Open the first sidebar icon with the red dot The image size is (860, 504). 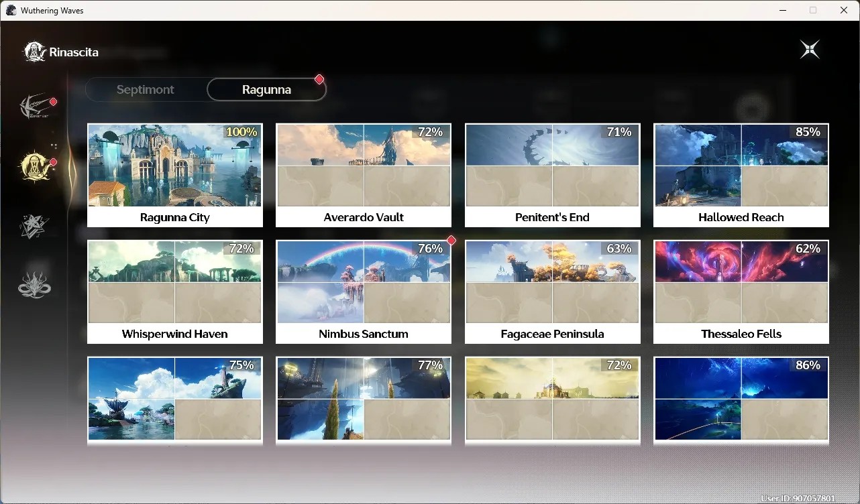click(x=36, y=106)
